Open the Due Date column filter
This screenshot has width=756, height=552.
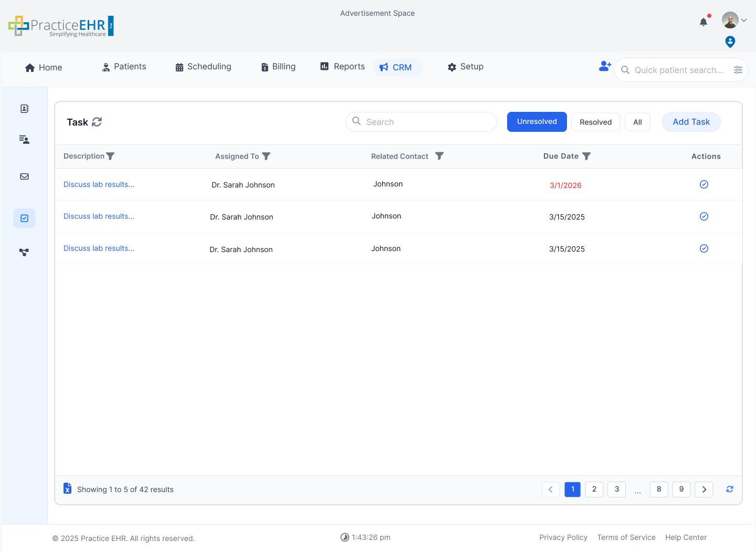click(x=586, y=156)
